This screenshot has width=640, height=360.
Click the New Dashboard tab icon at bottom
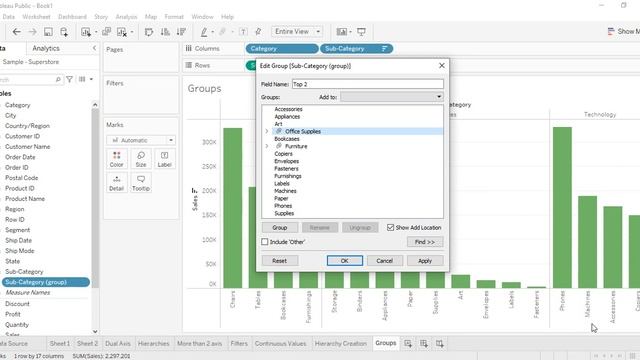click(x=424, y=344)
